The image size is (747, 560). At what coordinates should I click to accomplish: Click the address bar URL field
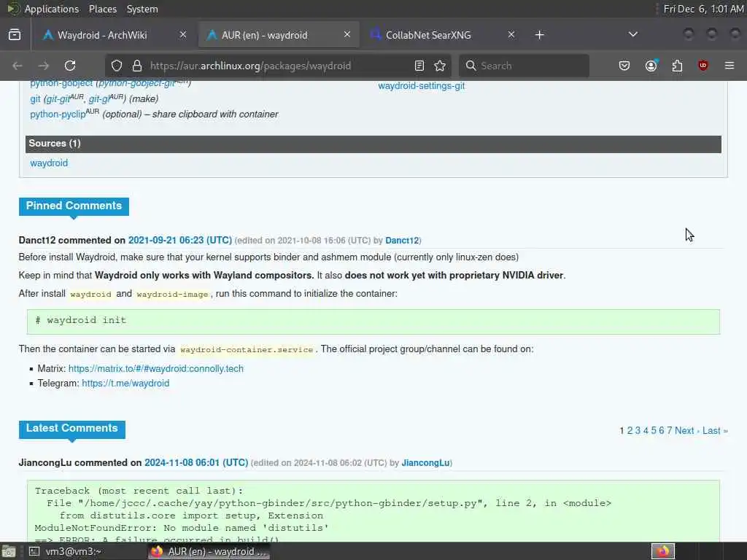tap(276, 66)
